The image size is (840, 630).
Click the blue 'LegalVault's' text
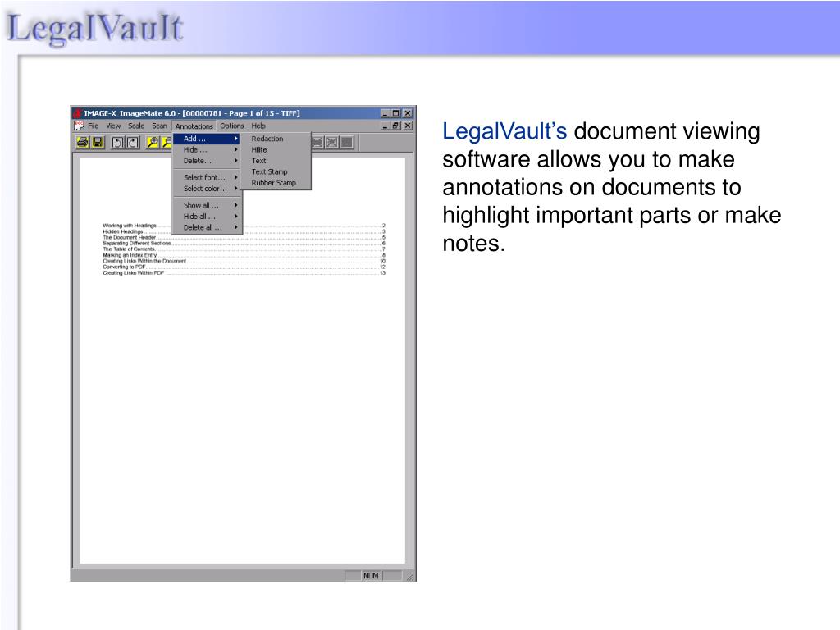(x=504, y=131)
